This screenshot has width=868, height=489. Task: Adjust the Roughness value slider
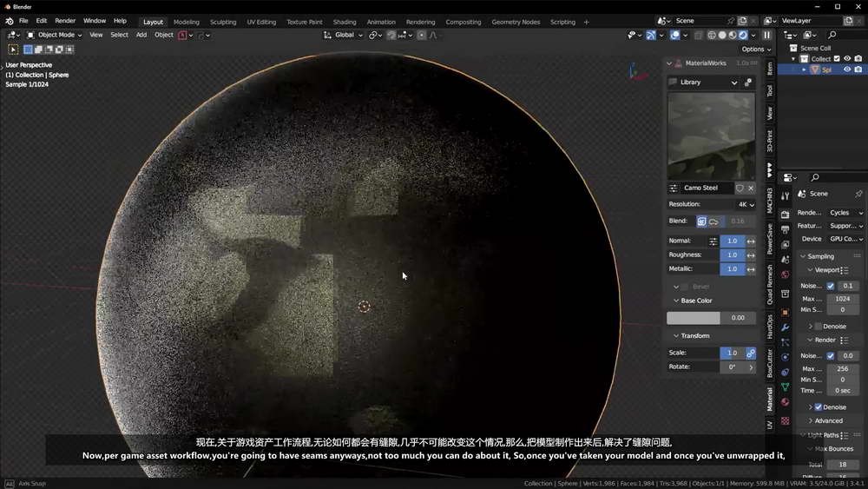coord(732,254)
